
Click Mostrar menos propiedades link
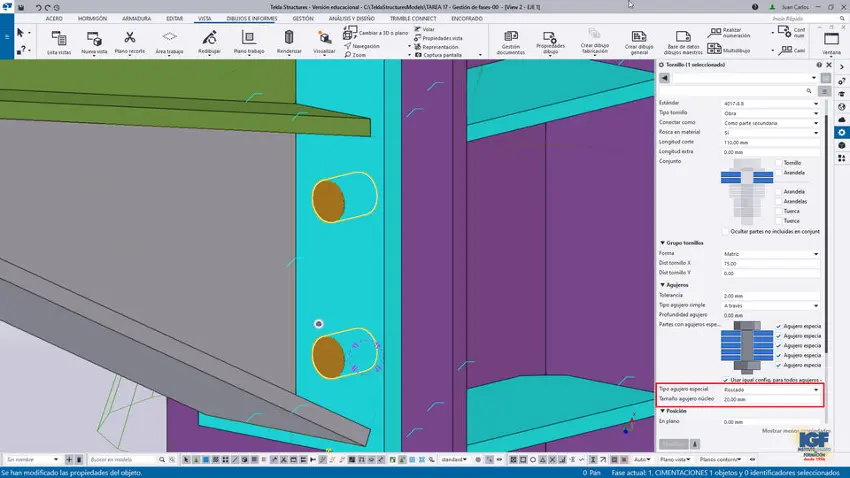pos(790,431)
